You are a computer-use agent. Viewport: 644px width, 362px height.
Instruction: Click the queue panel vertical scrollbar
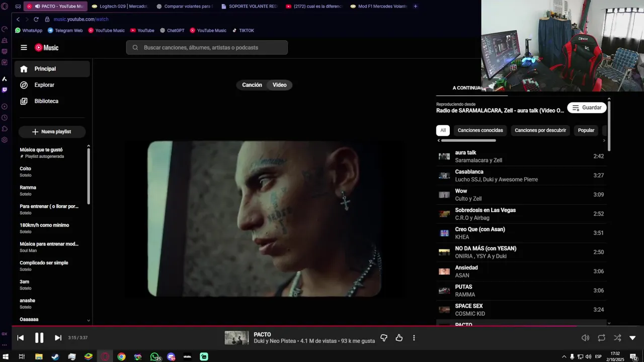point(609,126)
